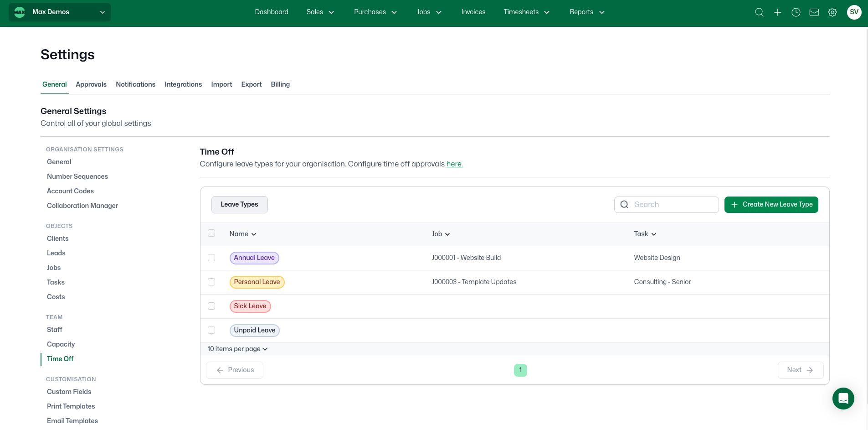
Task: Open Staff team settings
Action: point(55,330)
